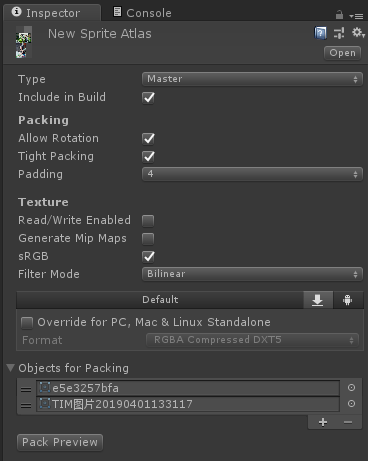Disable the Allow Rotation checkbox
368x461 pixels.
pos(148,138)
